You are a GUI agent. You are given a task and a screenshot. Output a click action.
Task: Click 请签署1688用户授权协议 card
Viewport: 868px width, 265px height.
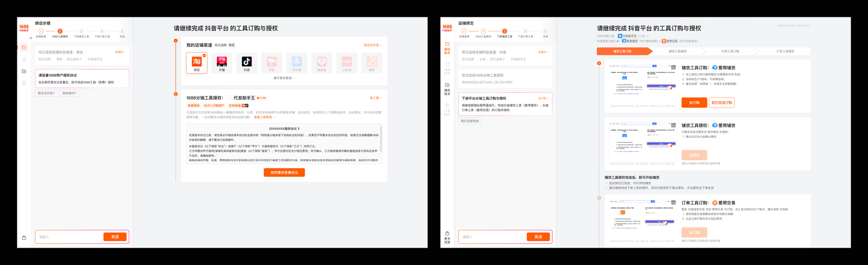point(81,79)
